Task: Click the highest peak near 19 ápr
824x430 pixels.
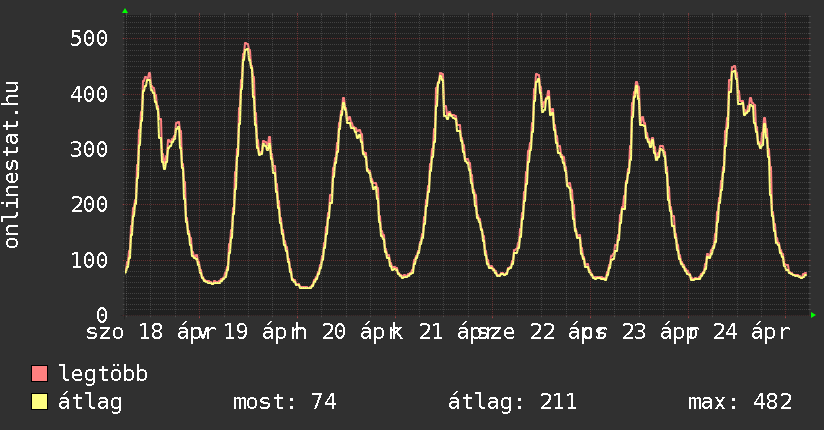Action: [x=246, y=44]
